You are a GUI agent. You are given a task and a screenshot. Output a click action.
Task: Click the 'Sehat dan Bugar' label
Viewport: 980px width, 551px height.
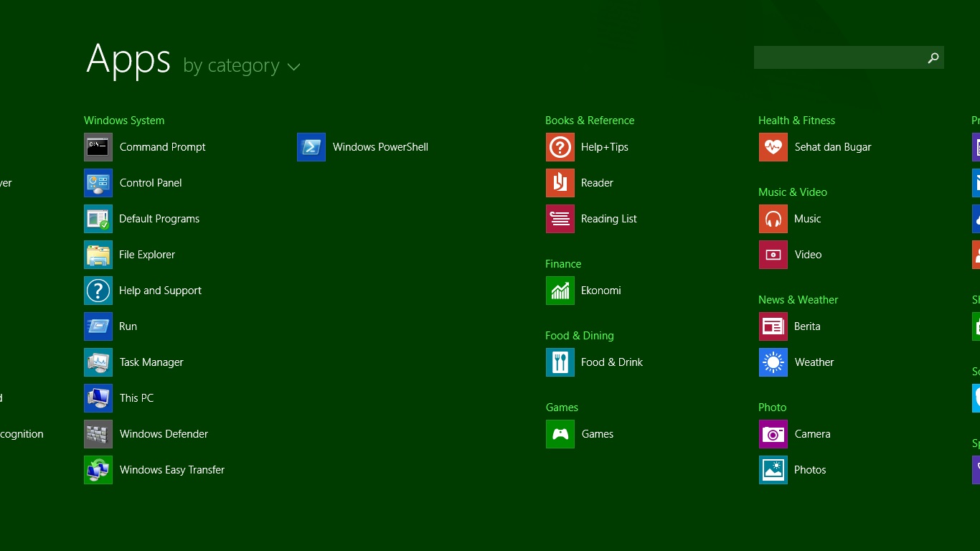[833, 147]
